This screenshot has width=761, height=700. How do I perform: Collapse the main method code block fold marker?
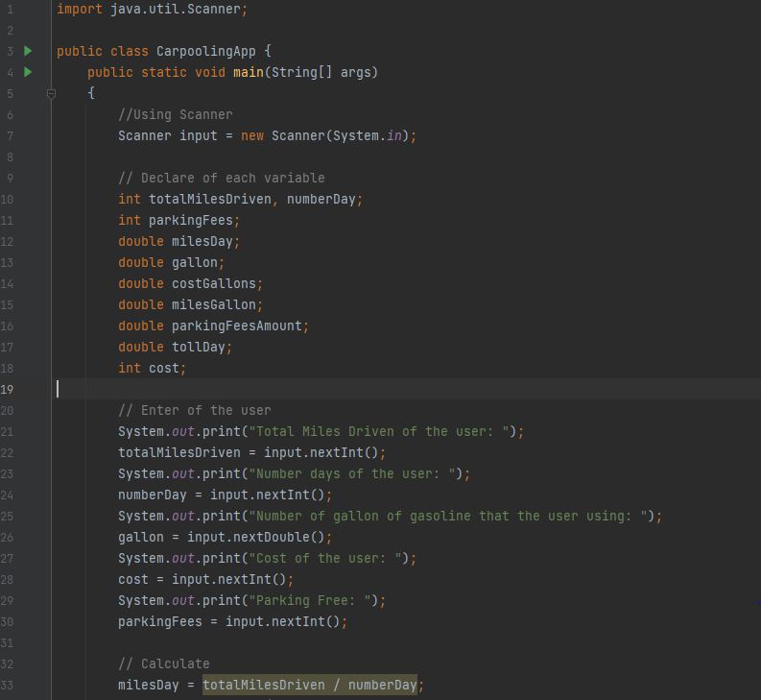pos(51,93)
